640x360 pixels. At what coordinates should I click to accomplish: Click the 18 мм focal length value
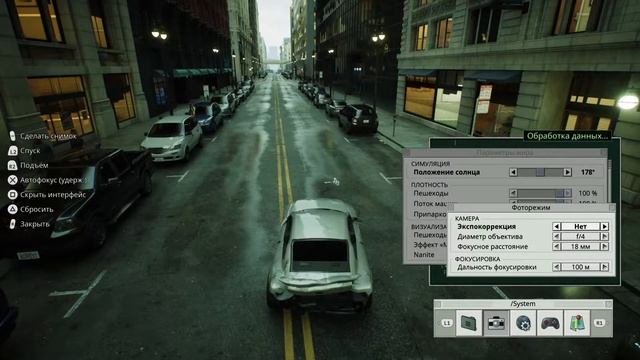[580, 247]
